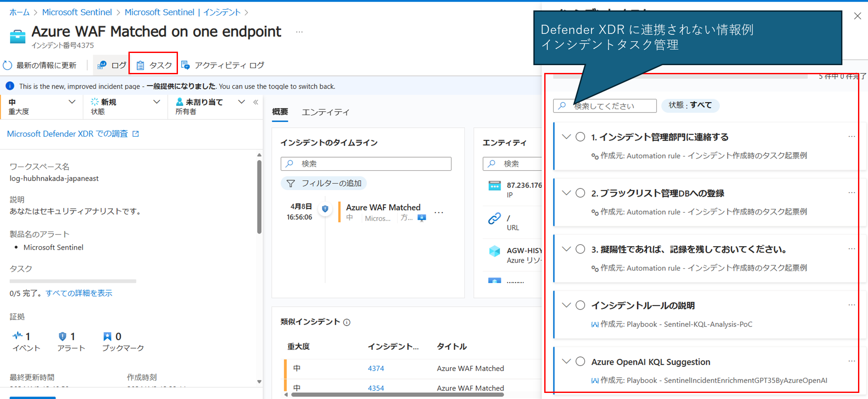Viewport: 868px width, 399px height.
Task: Click the external link icon for Defender XDR
Action: click(135, 134)
